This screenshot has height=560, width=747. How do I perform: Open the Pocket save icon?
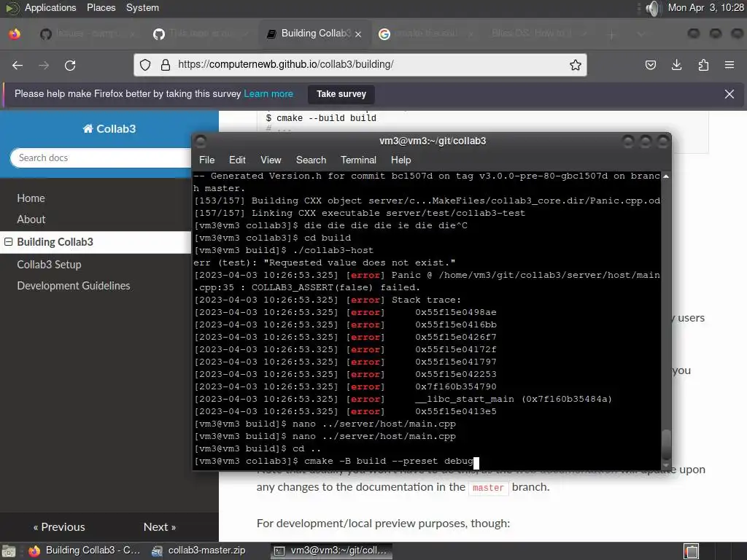650,65
